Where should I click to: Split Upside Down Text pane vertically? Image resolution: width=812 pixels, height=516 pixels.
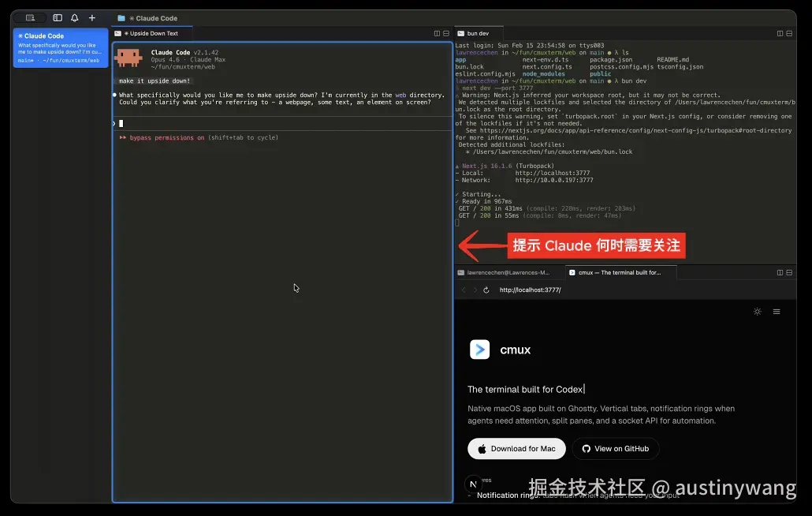coord(437,34)
